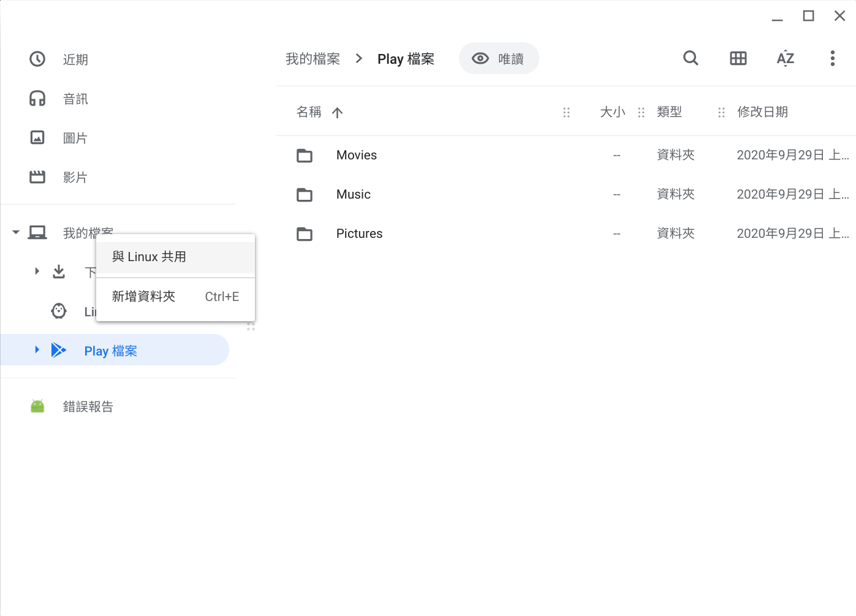Sort by modified date (修改日期) column
The height and width of the screenshot is (616, 856).
(762, 112)
